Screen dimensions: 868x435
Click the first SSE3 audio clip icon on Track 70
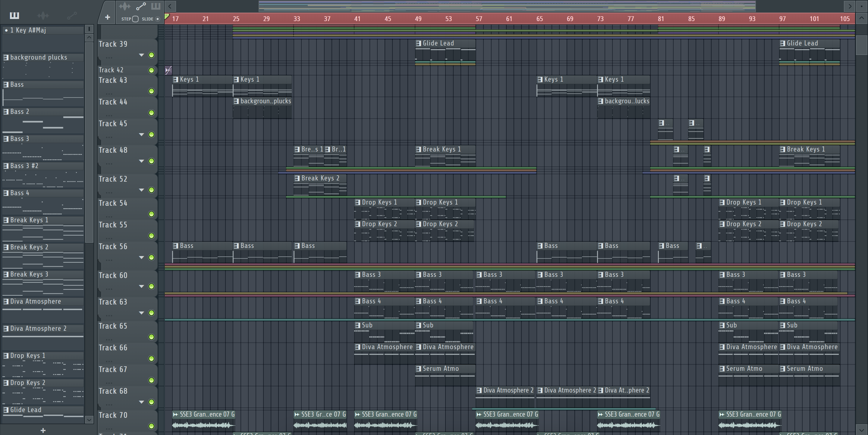pyautogui.click(x=175, y=415)
